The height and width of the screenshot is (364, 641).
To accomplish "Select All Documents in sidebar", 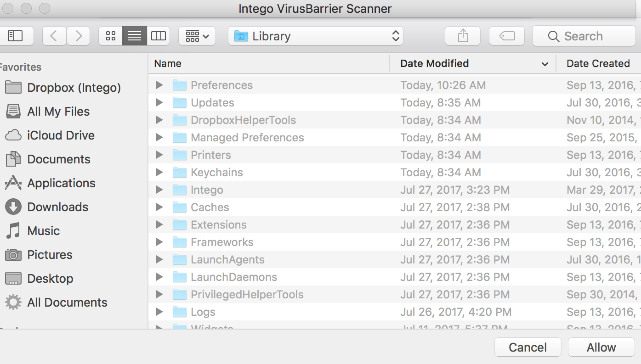I will coord(56,302).
